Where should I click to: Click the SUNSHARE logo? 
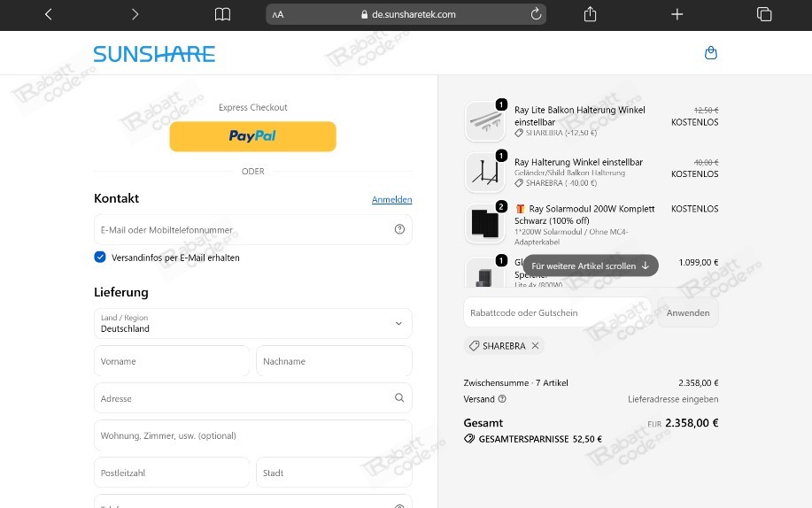click(x=154, y=54)
